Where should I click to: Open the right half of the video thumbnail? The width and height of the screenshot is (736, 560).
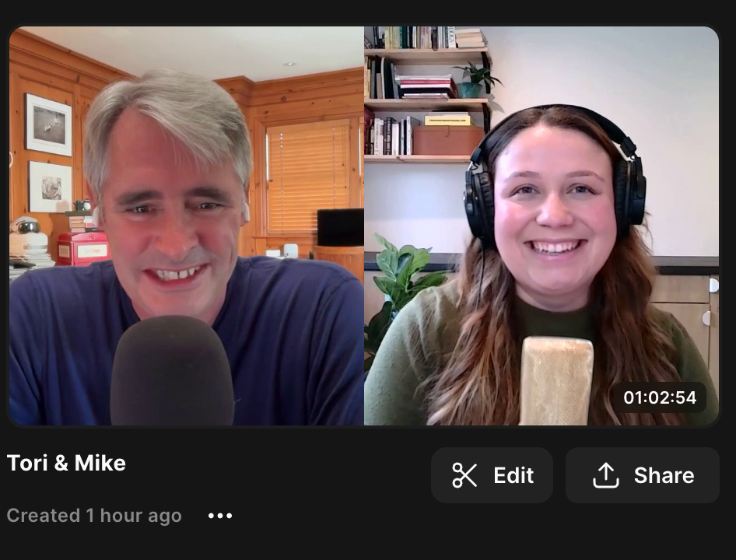click(x=541, y=226)
